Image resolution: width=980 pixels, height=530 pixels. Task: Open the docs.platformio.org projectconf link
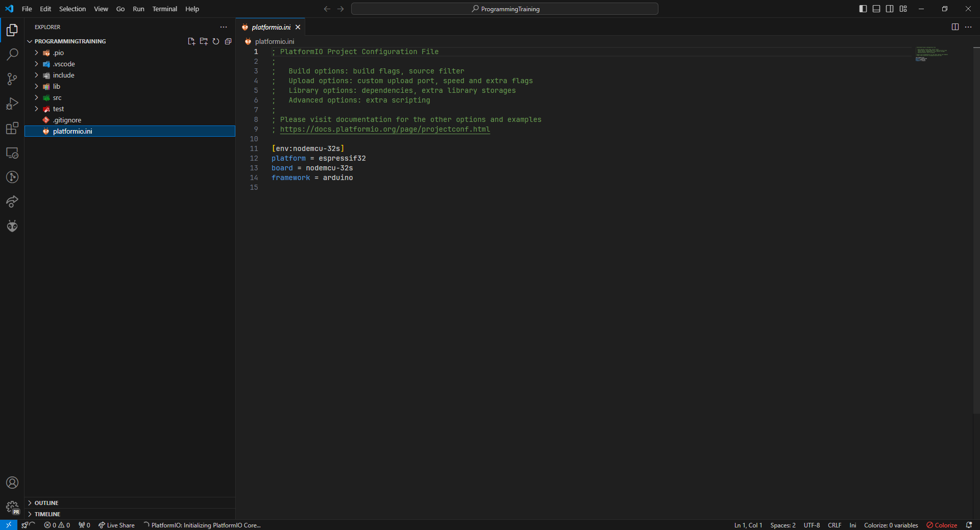pyautogui.click(x=385, y=129)
